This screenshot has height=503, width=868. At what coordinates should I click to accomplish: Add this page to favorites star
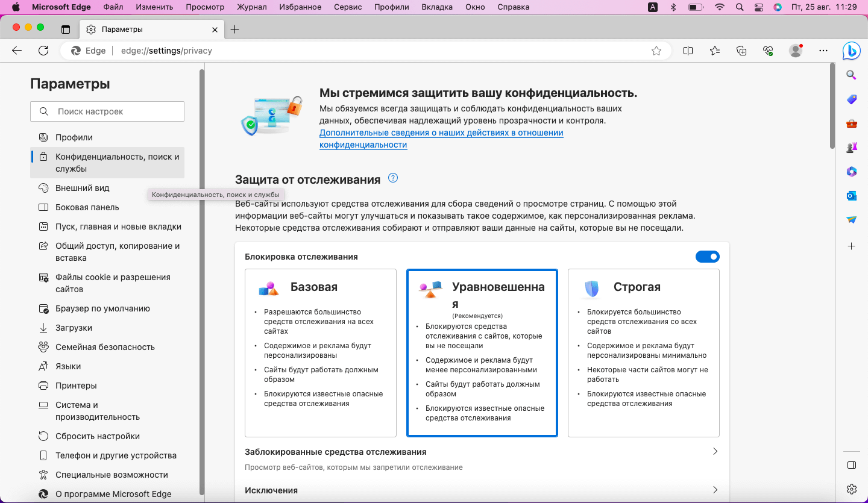tap(656, 51)
